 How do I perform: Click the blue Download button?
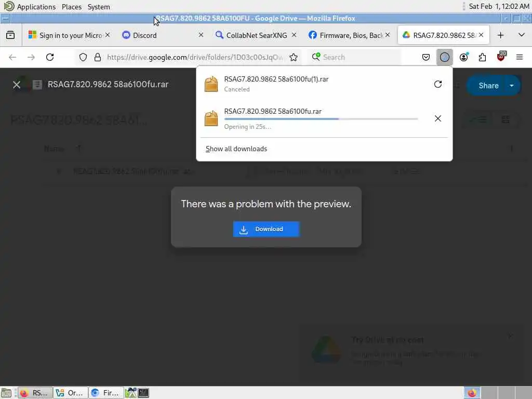(x=266, y=229)
